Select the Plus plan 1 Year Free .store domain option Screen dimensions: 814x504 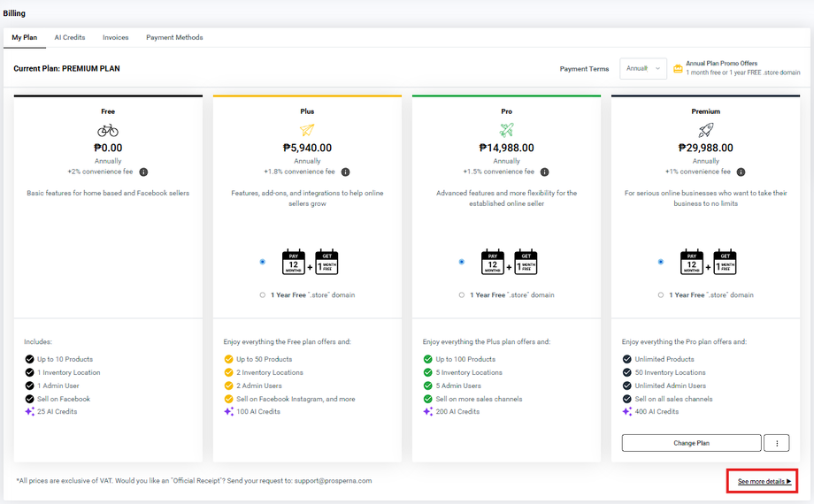(x=263, y=295)
